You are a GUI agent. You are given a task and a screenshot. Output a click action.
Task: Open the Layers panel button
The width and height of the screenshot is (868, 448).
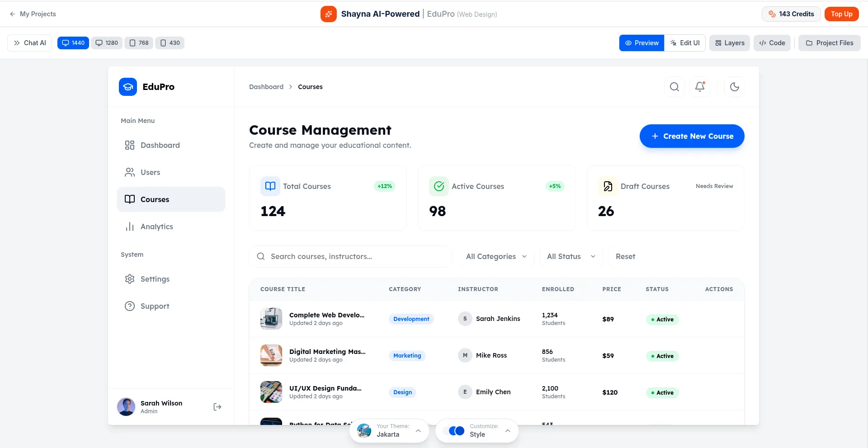click(x=729, y=43)
